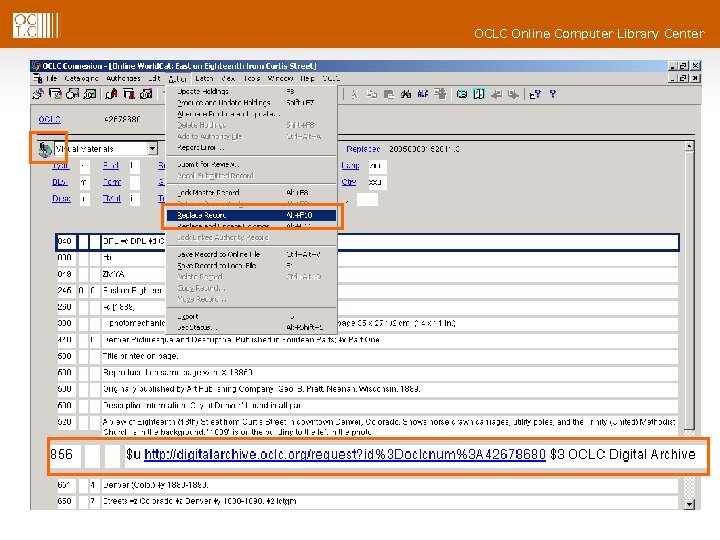The height and width of the screenshot is (540, 720).
Task: Select Save Record to Local File
Action: (x=251, y=265)
